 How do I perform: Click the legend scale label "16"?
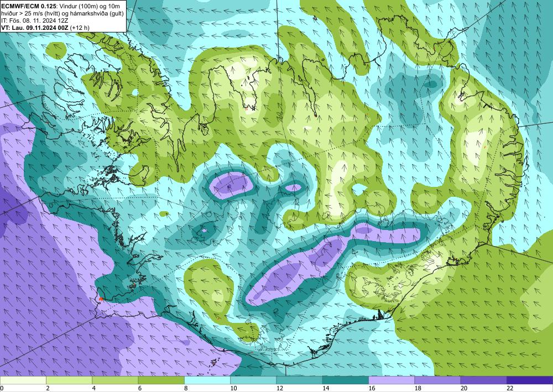pyautogui.click(x=372, y=388)
